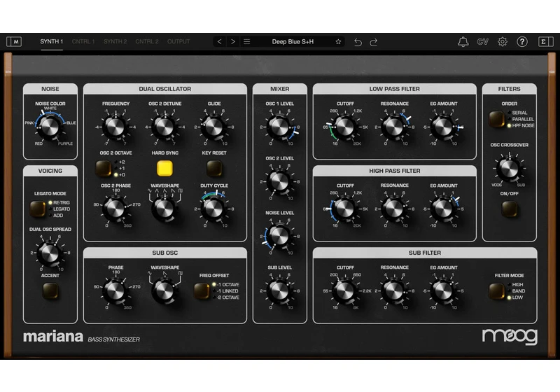Click the Sub Osc PHASE knob
The image size is (560, 392).
point(115,290)
